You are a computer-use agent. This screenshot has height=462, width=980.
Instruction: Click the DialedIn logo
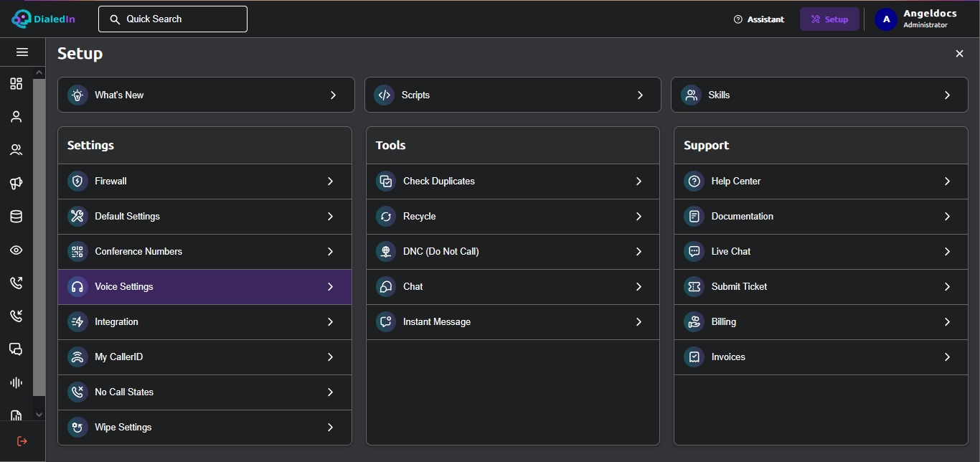[x=44, y=19]
